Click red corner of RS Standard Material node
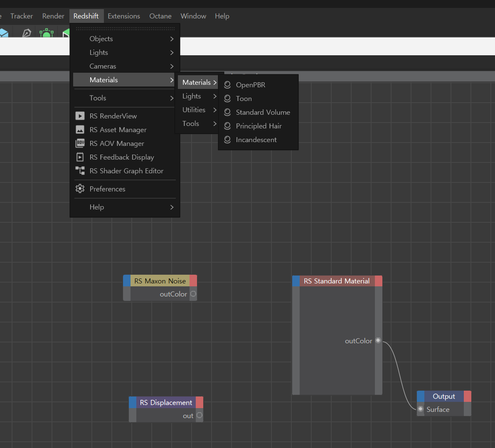The image size is (495, 448). pos(379,281)
